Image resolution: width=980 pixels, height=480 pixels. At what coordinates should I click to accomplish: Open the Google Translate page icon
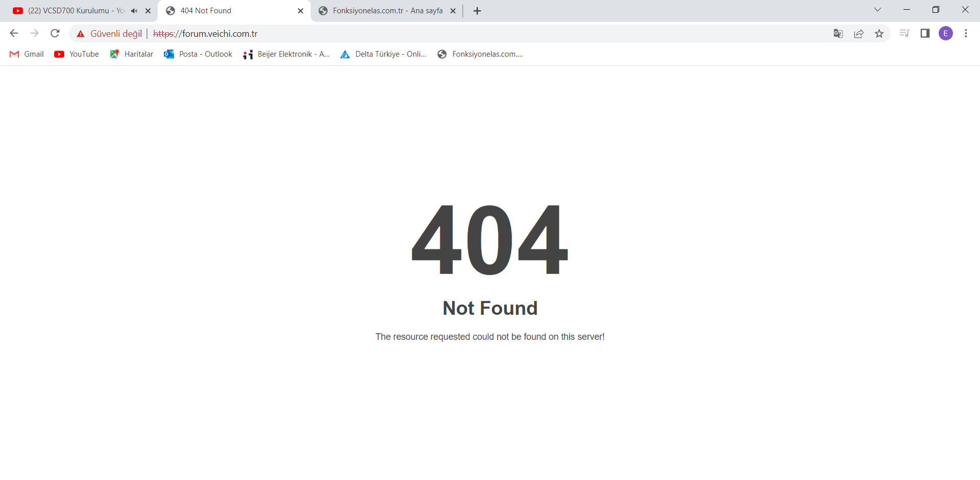pos(838,34)
